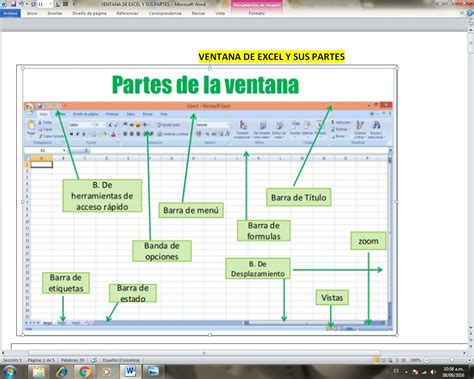Select Draft view button
This screenshot has height=379, width=474.
click(404, 360)
